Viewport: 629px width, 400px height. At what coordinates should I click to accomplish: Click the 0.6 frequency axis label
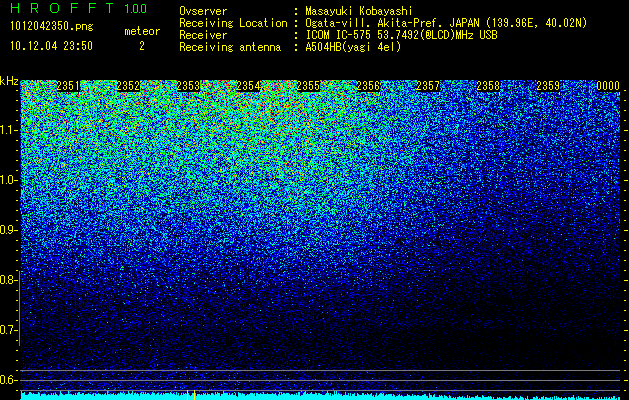click(8, 380)
